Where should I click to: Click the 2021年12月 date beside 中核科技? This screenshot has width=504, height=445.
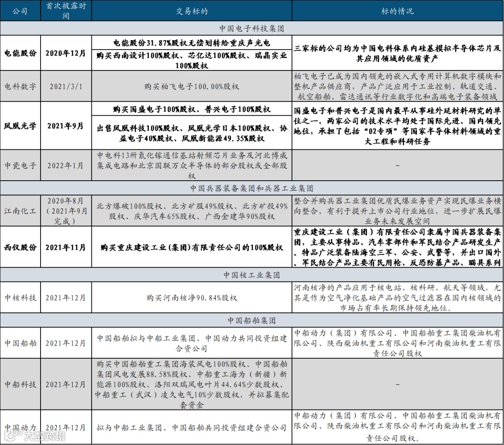[66, 297]
